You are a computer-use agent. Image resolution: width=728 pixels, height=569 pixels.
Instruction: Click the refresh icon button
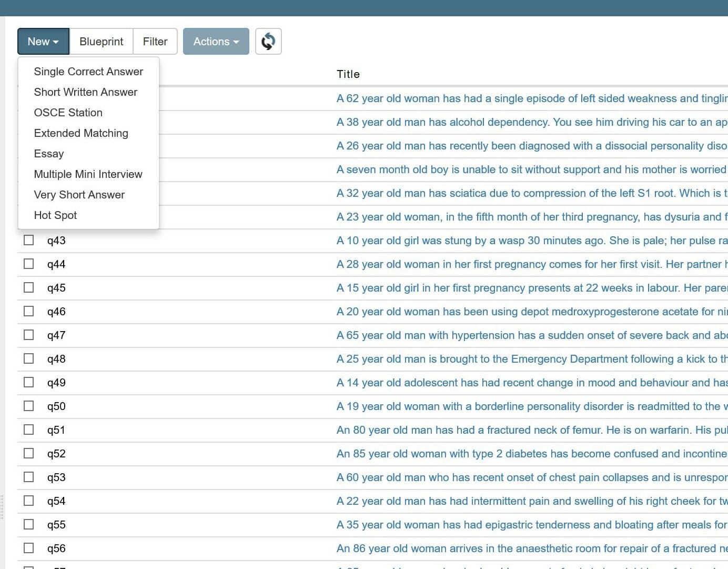click(268, 42)
